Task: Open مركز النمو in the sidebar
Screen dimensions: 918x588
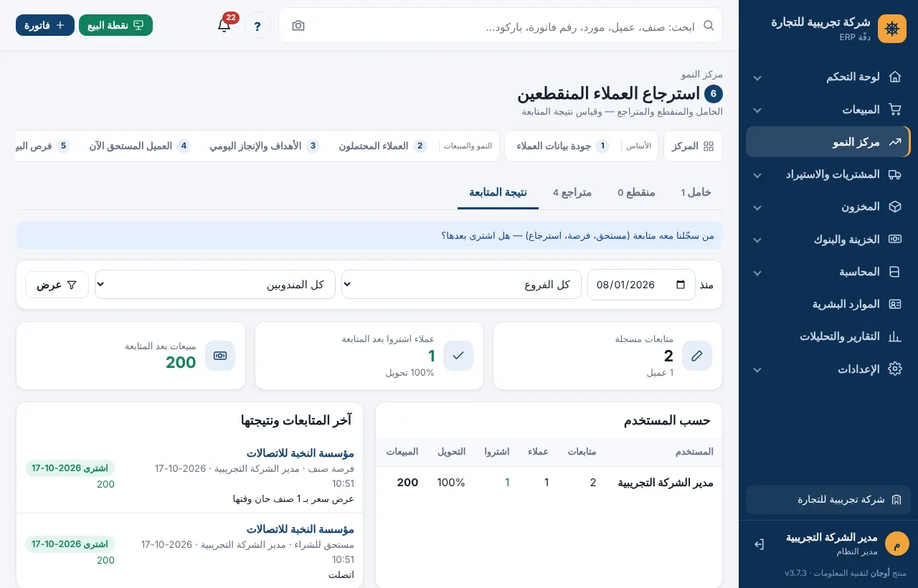Action: point(828,142)
